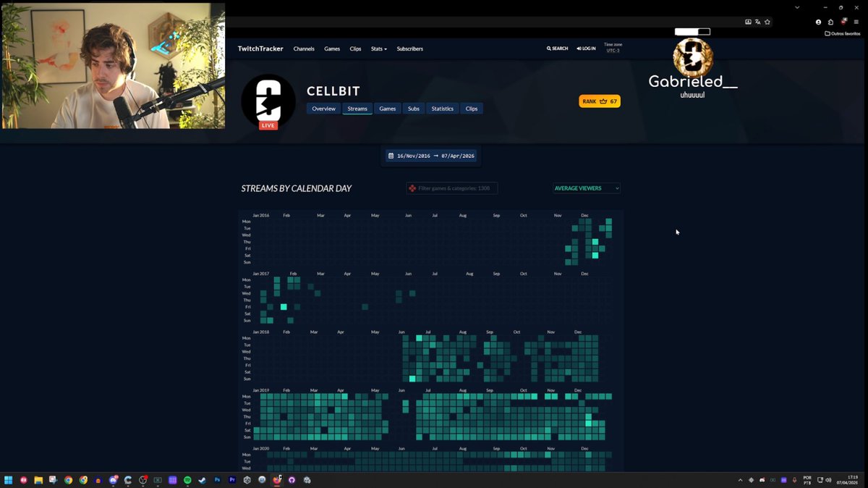Show hidden system tray icons
Viewport: 868px width, 488px height.
tap(740, 480)
